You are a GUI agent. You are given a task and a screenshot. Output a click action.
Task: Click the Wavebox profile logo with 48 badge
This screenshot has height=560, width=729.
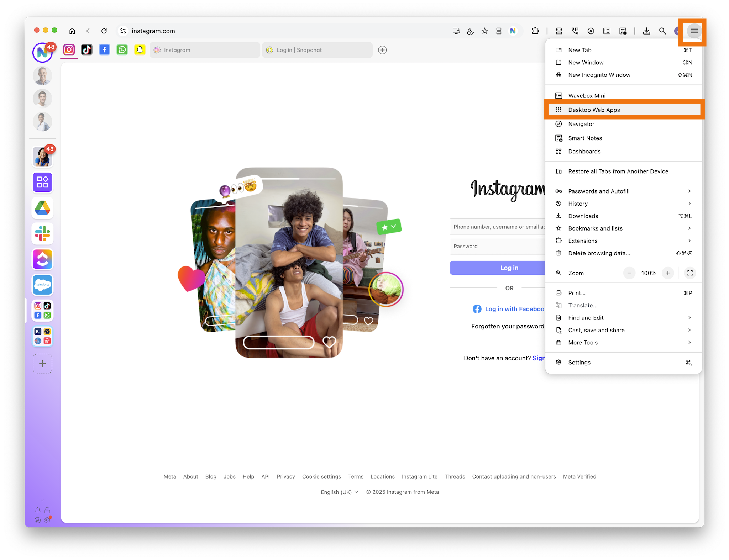click(43, 52)
